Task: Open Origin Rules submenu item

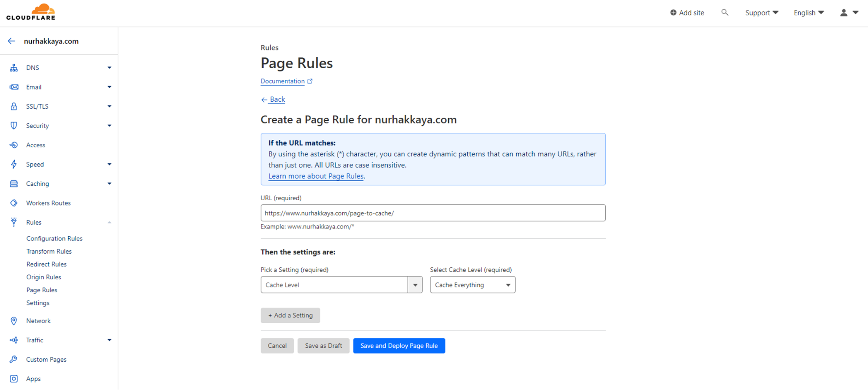Action: 44,277
